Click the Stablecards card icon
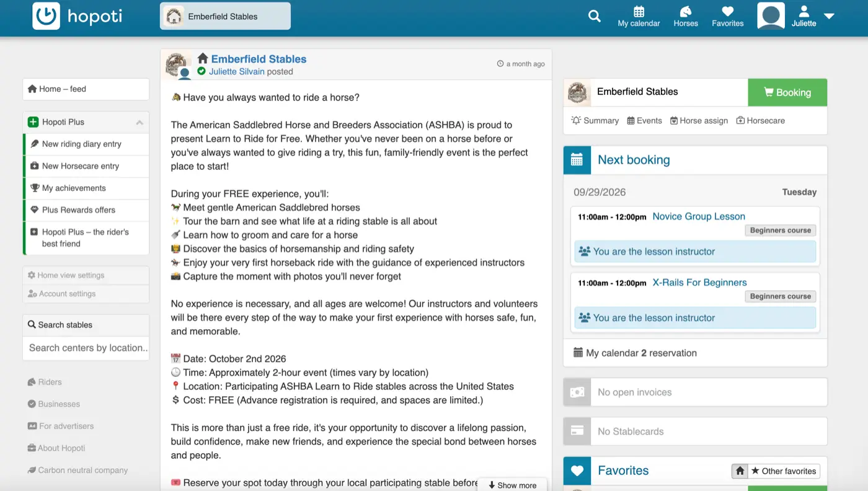 click(x=577, y=431)
